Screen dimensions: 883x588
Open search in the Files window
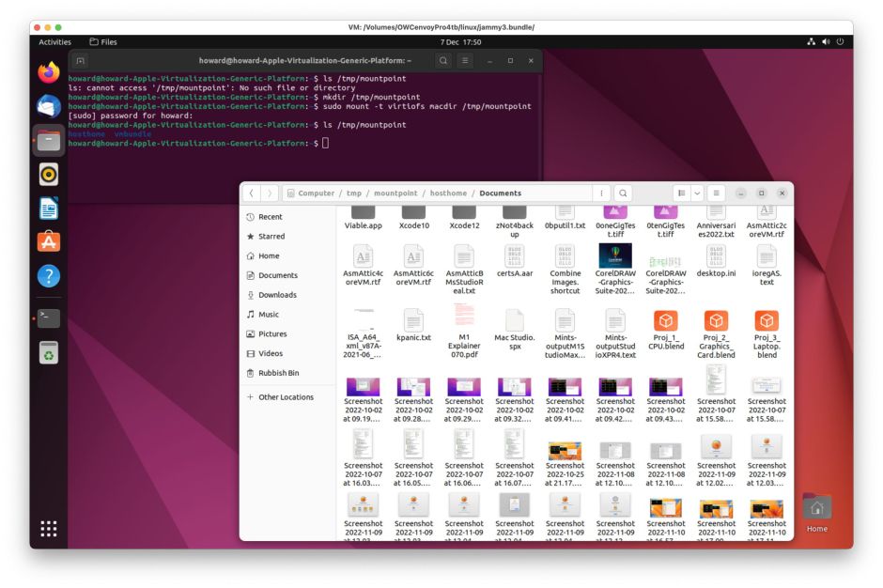(x=623, y=193)
